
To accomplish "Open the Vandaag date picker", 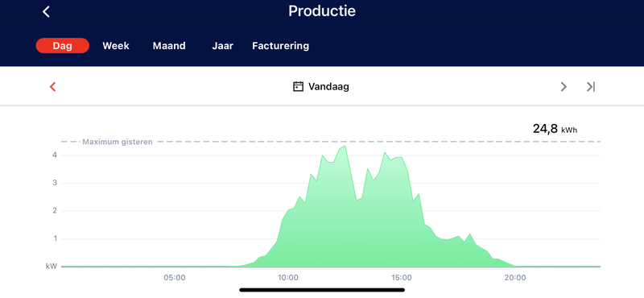I will [x=320, y=87].
